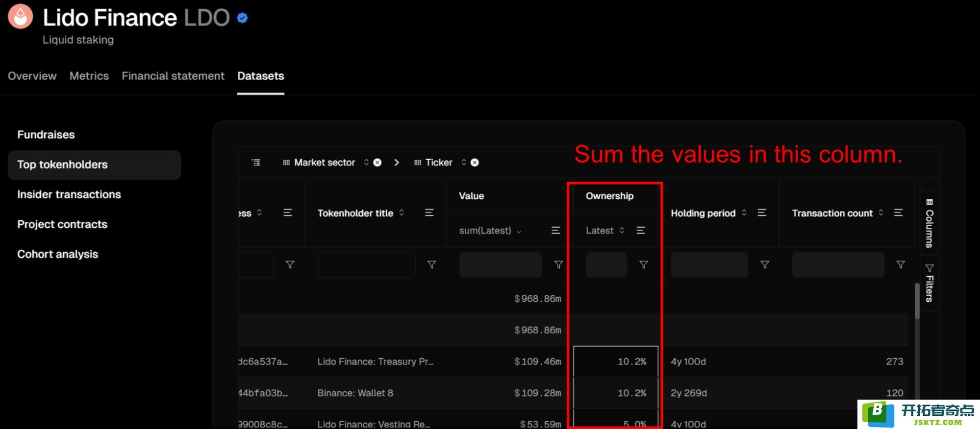Focus the Tokenholder title filter input
Screen dimensions: 980x429
367,265
